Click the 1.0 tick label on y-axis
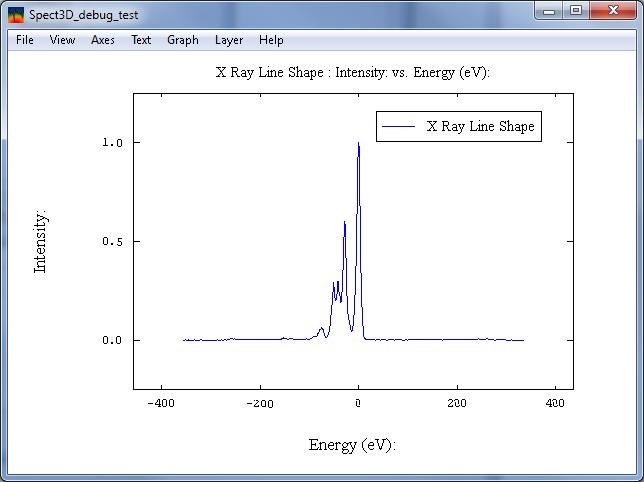 coord(112,143)
